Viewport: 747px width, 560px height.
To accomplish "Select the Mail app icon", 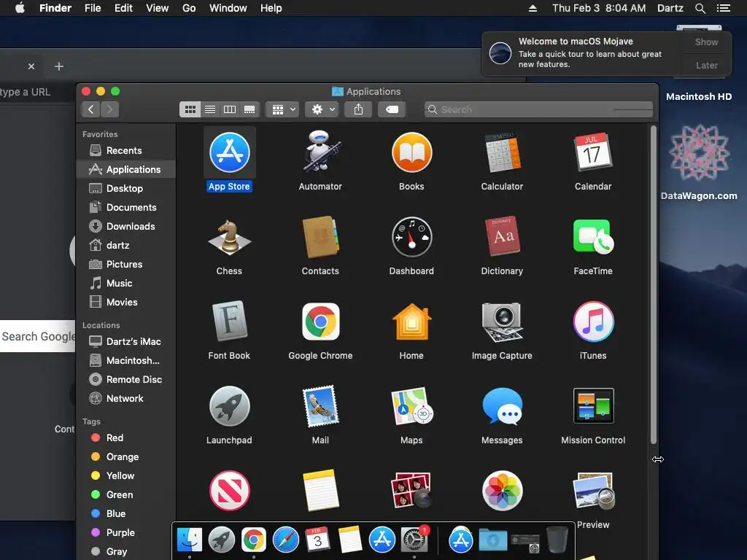I will [x=321, y=405].
